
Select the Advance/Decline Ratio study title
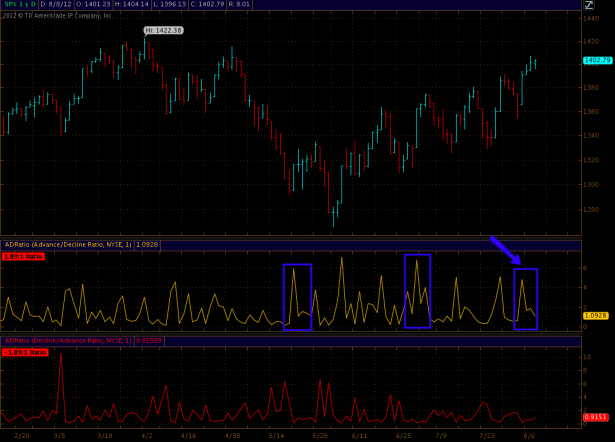[68, 245]
